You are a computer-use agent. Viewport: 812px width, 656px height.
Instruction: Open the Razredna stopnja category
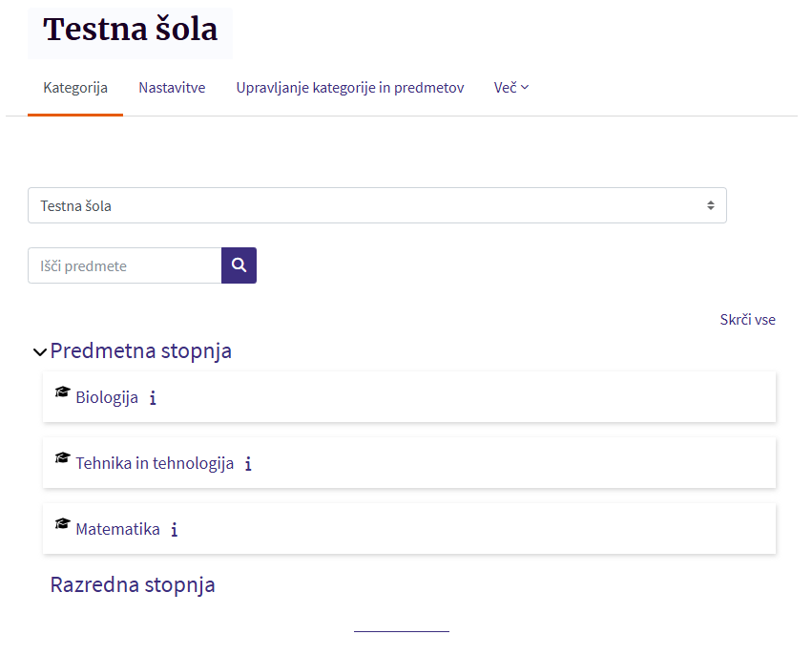[133, 584]
